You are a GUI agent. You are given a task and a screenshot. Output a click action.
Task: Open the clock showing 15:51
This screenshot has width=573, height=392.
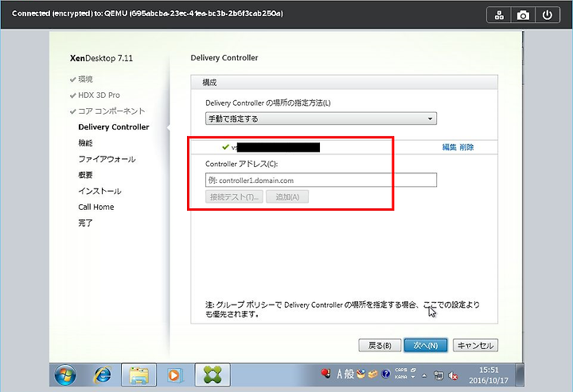[489, 375]
